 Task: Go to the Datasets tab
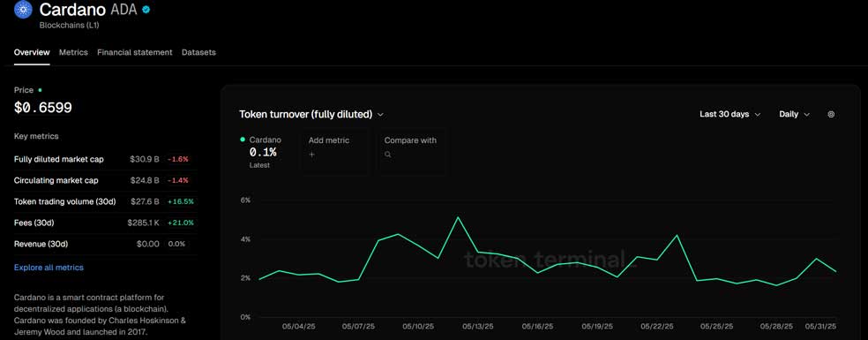(198, 52)
